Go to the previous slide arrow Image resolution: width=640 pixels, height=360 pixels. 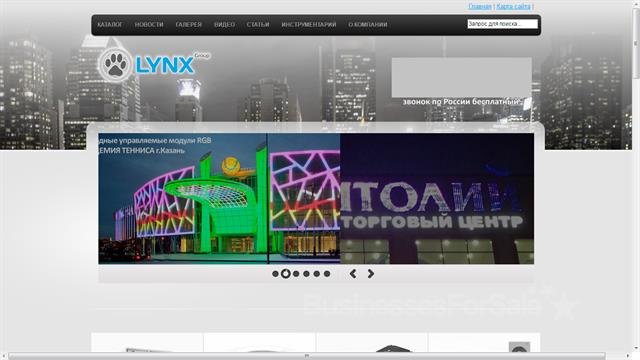coord(353,274)
